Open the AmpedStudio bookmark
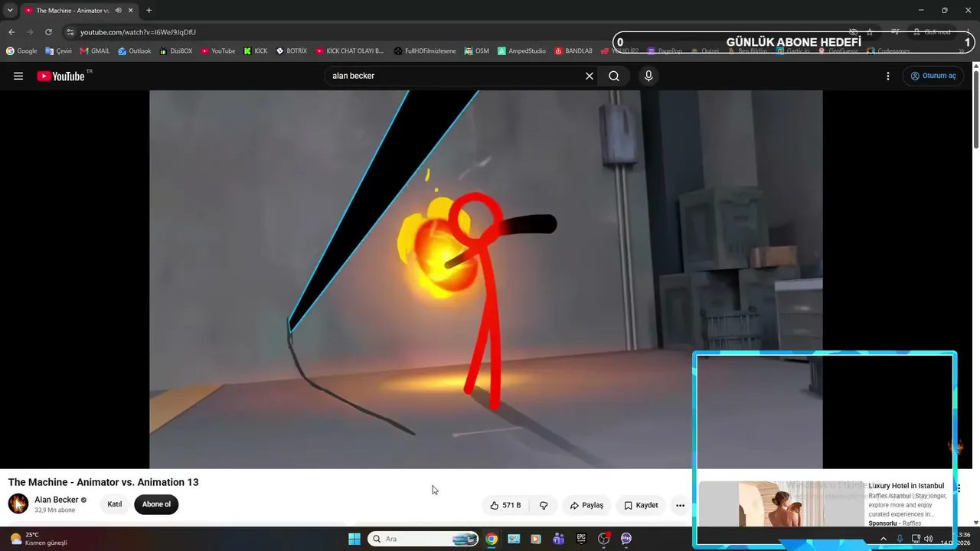The width and height of the screenshot is (980, 551). (x=521, y=51)
